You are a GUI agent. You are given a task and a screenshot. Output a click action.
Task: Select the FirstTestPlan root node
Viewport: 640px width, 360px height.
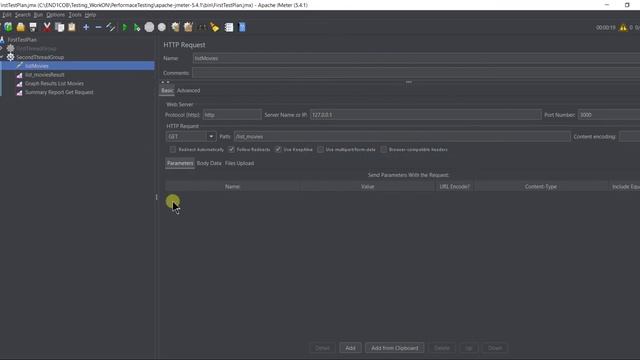pyautogui.click(x=22, y=40)
